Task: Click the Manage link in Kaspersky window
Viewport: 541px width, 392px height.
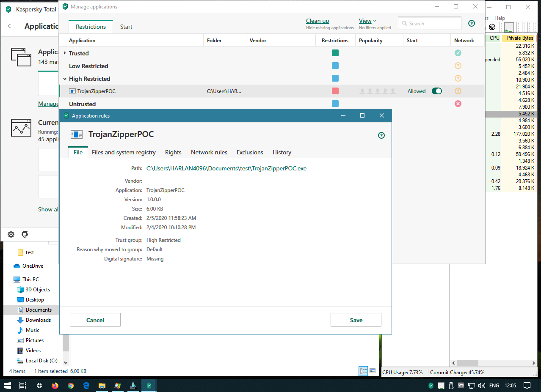Action: pos(48,104)
